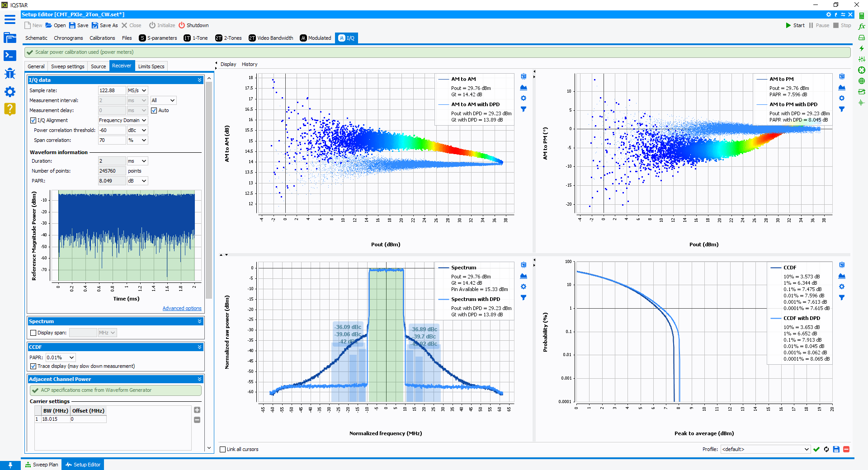Enable the Display span checkbox
The height and width of the screenshot is (470, 868).
pyautogui.click(x=33, y=333)
